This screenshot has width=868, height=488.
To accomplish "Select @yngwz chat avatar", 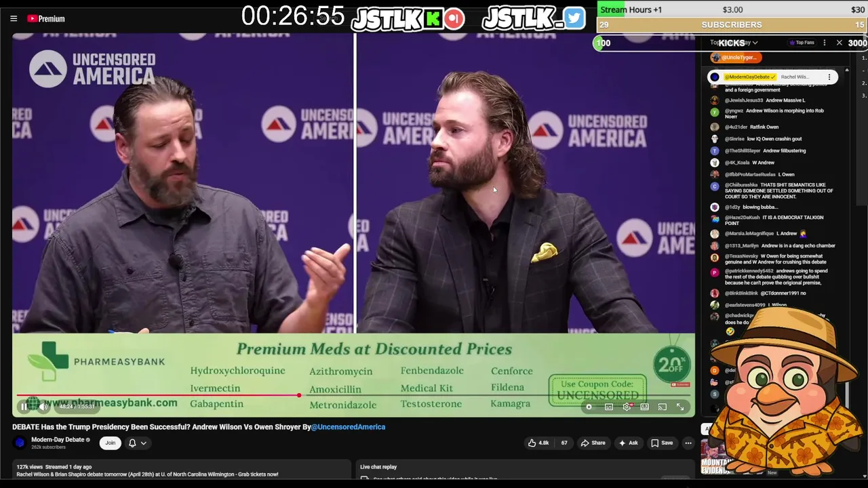I will coord(715,113).
